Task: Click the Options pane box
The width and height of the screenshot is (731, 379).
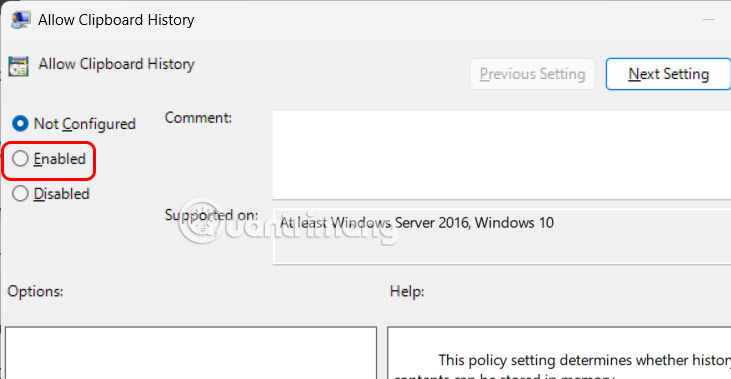Action: point(191,353)
